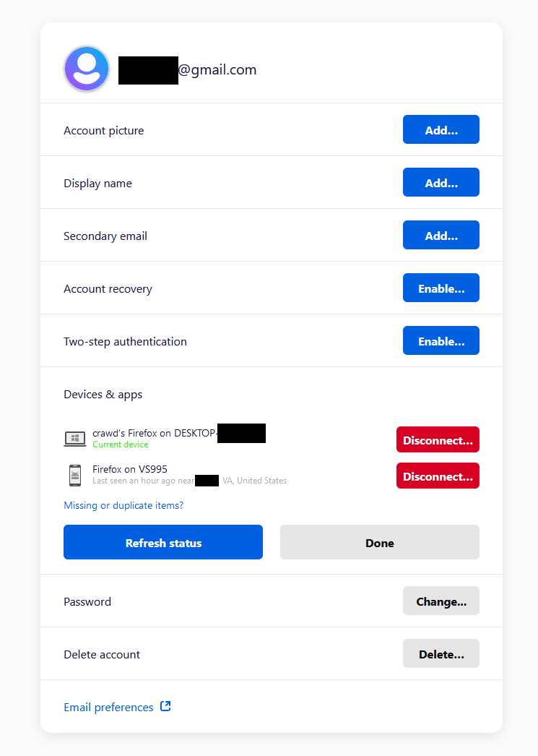Disconnect the DESKTOP Firefox device
The width and height of the screenshot is (538, 756).
pyautogui.click(x=438, y=439)
